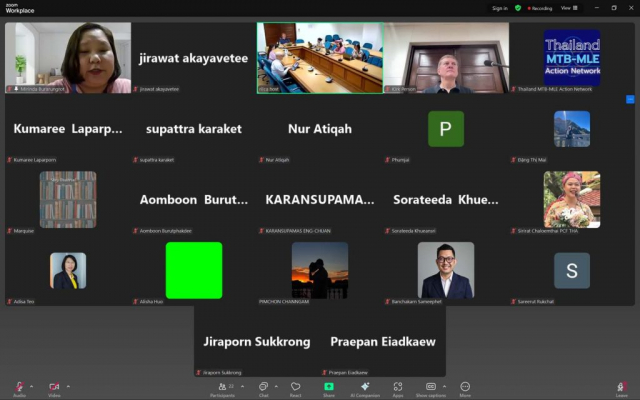The image size is (640, 400).
Task: Open the Chat panel
Action: tap(263, 386)
